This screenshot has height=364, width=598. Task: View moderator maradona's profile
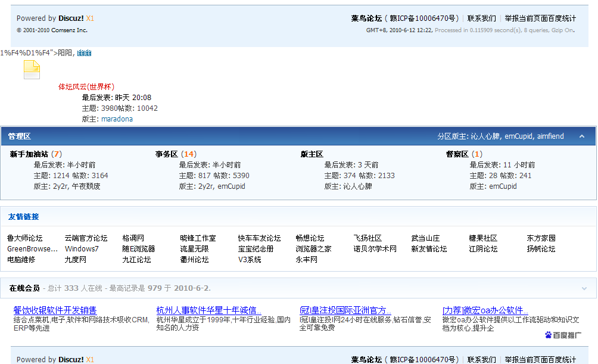(117, 119)
